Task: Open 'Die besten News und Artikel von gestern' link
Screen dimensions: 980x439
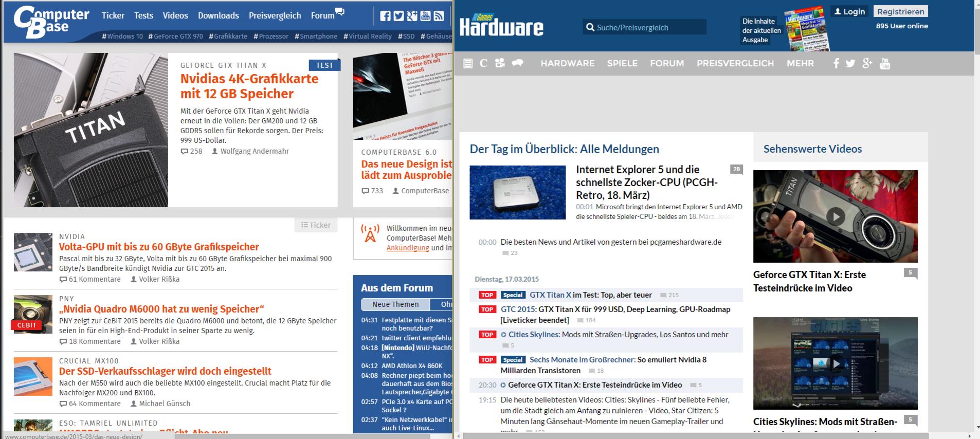Action: [611, 242]
